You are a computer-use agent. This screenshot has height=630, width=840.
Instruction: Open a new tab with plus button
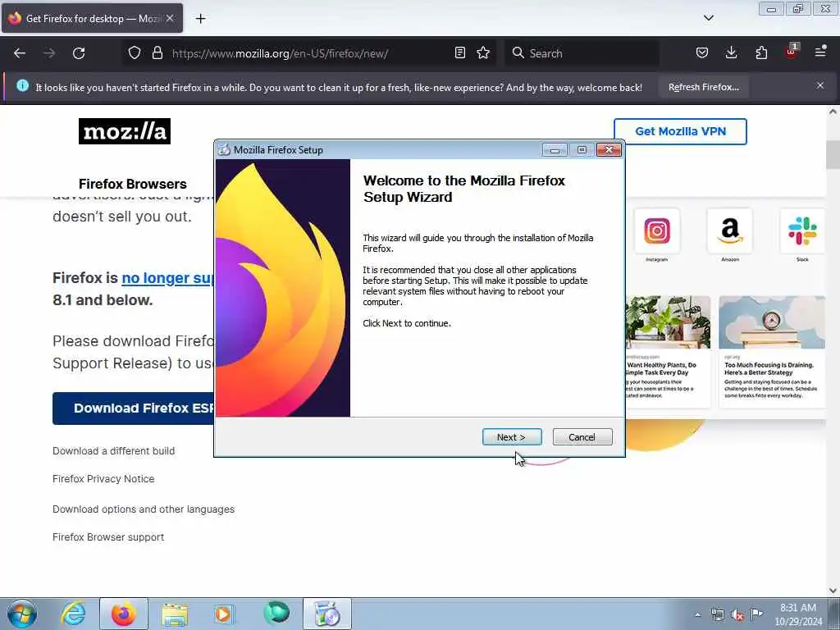pyautogui.click(x=200, y=19)
